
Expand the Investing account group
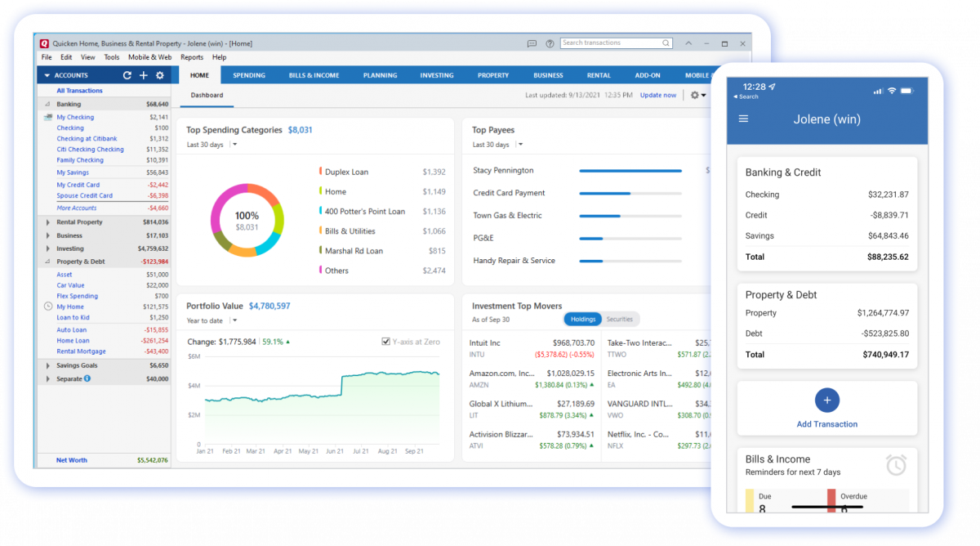click(47, 248)
